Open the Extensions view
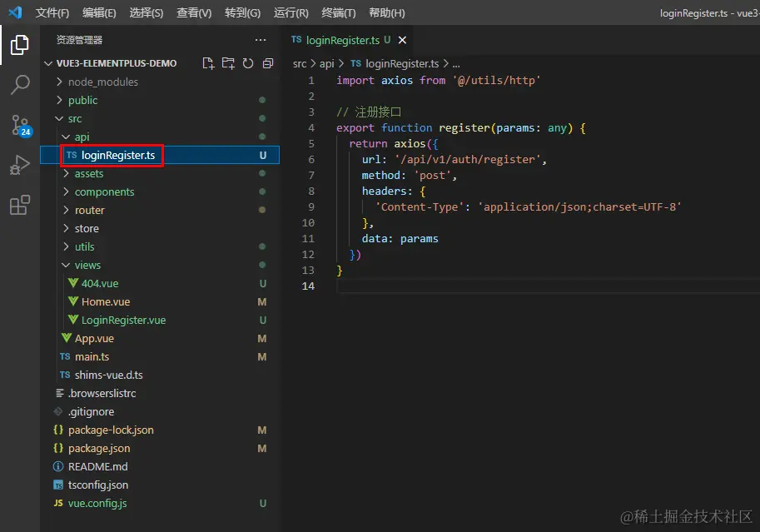Image resolution: width=760 pixels, height=532 pixels. pos(20,205)
